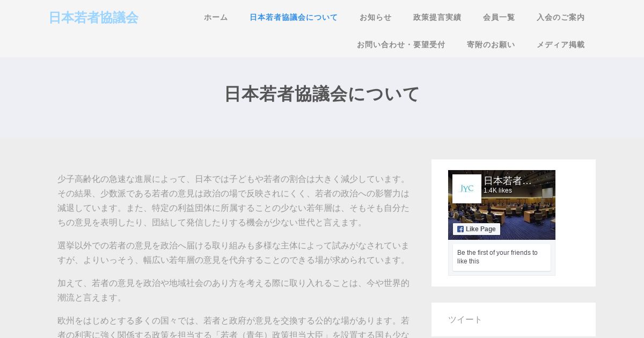Go to 政策提言実績 page
The image size is (644, 338).
[x=437, y=17]
